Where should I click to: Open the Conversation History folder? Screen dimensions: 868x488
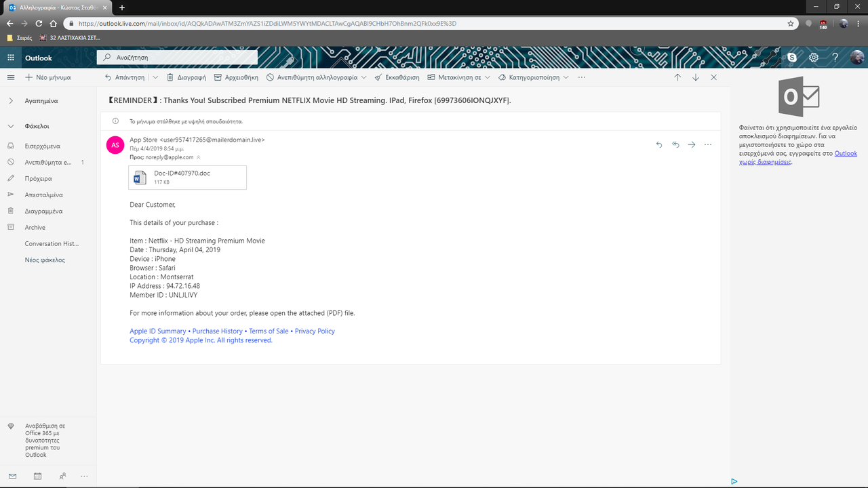coord(52,243)
